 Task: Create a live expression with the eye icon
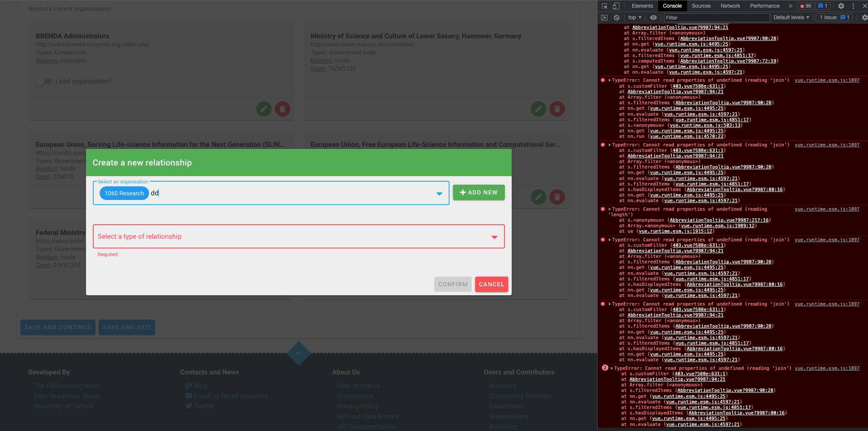coord(653,17)
